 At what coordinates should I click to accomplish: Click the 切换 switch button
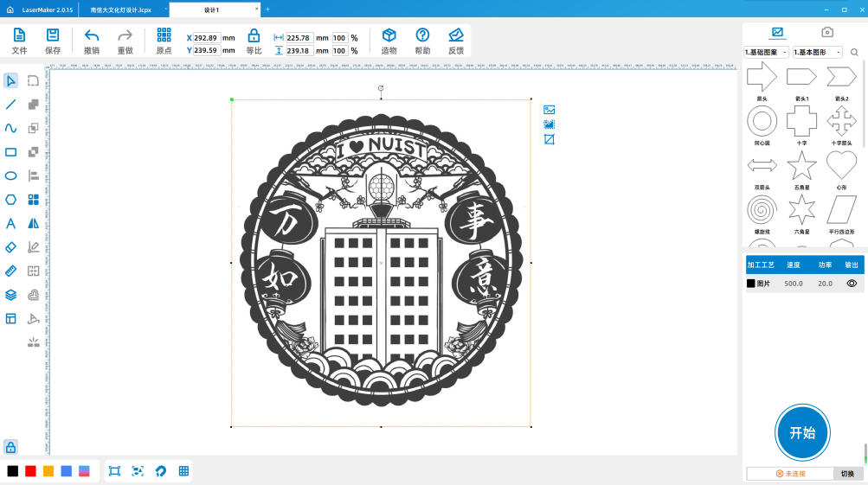tap(847, 474)
